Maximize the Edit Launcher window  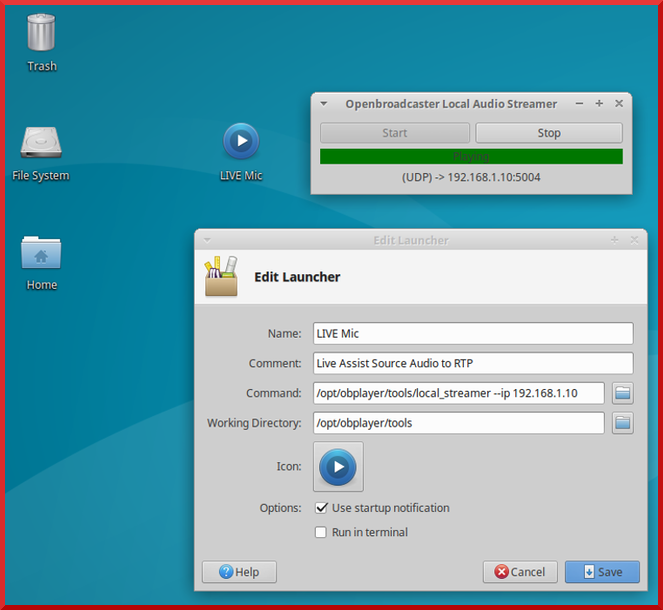tap(614, 240)
